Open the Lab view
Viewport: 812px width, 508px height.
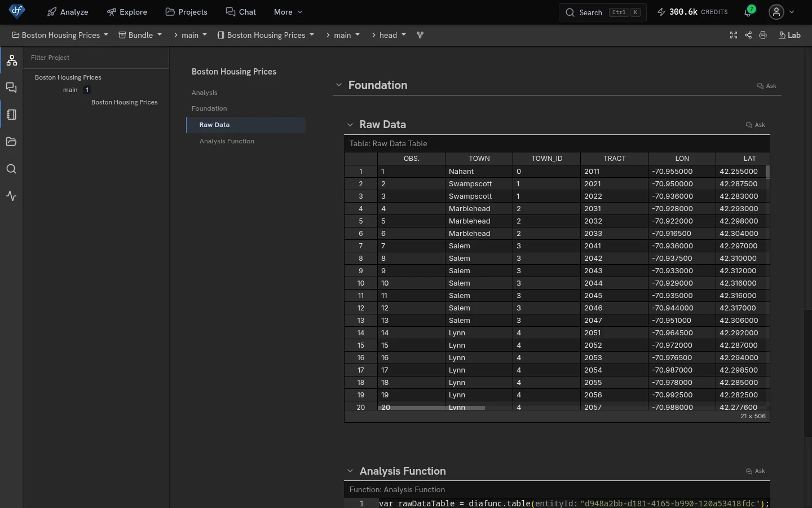click(789, 35)
